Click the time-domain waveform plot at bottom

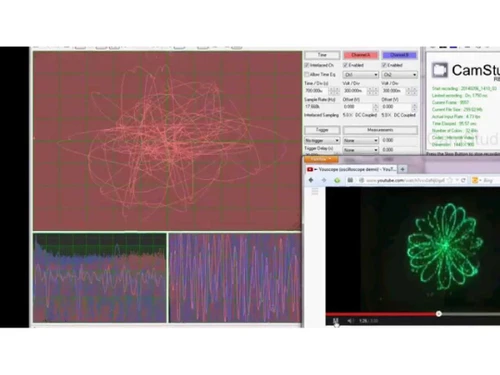(235, 278)
